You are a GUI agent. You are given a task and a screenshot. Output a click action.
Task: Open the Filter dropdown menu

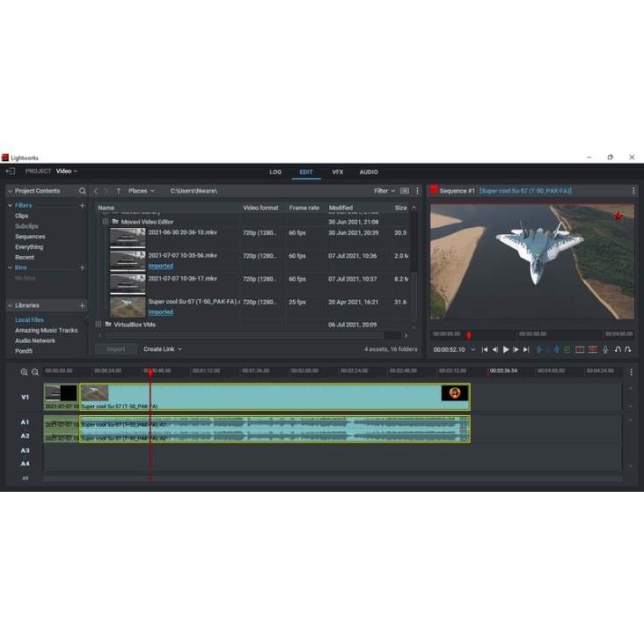(384, 191)
